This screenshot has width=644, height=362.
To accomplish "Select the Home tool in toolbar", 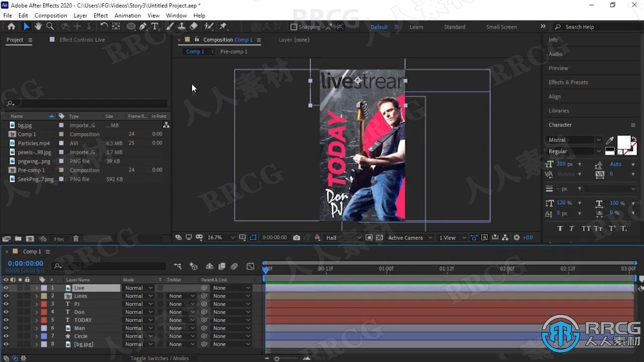I will (x=11, y=26).
